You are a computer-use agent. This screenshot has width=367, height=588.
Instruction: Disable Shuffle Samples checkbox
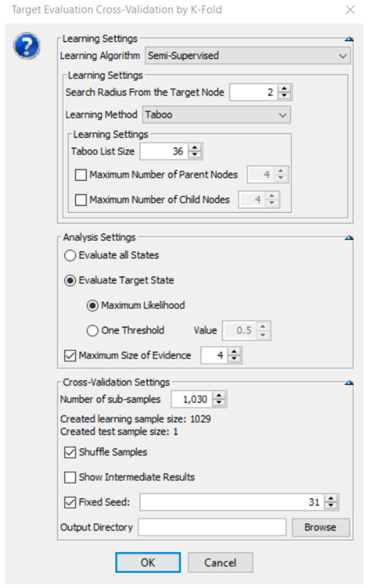tap(70, 452)
